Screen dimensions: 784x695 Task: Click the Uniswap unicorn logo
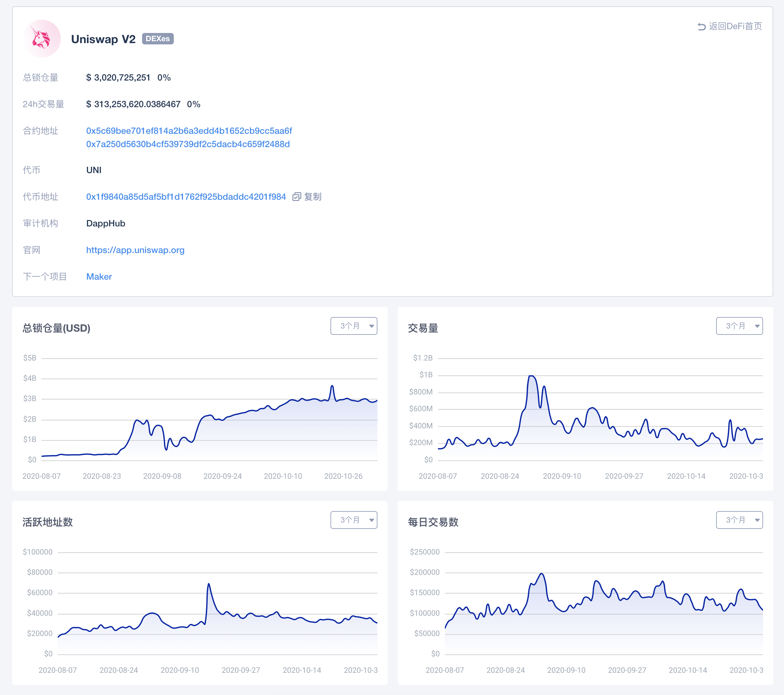(x=42, y=39)
